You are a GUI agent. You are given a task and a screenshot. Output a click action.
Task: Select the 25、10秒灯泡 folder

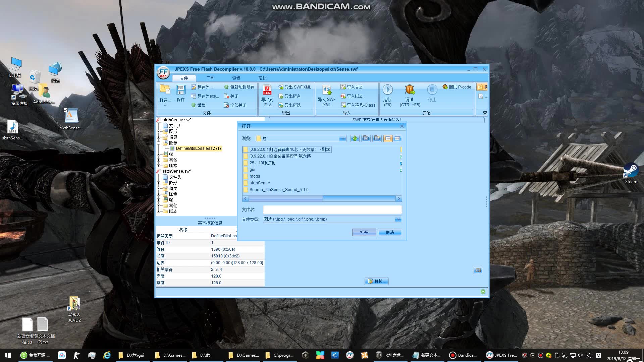(x=262, y=163)
